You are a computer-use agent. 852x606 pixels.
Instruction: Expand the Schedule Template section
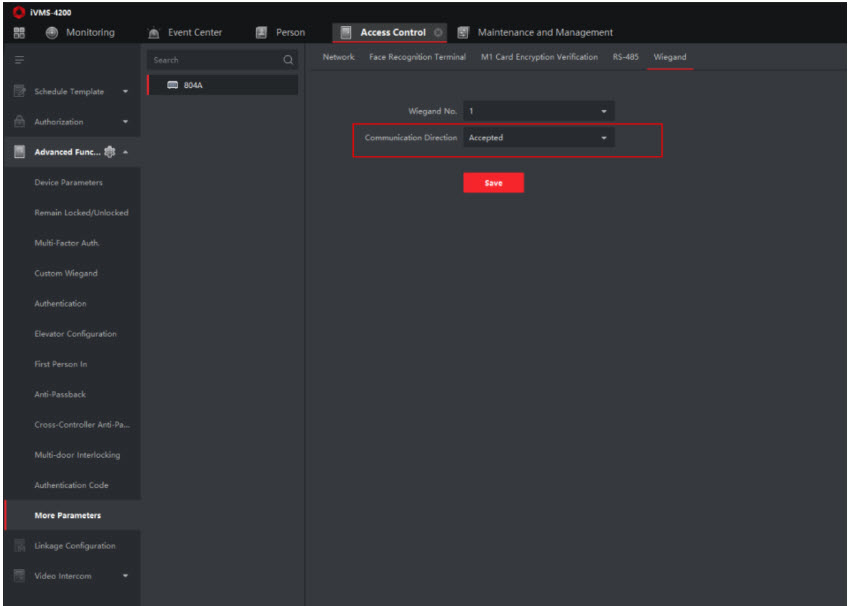point(125,92)
